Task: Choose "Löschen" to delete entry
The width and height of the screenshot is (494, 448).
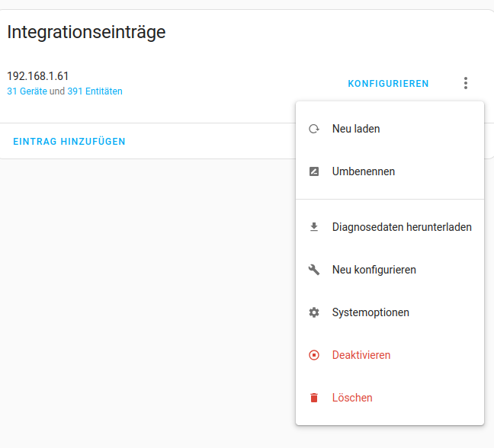Action: click(390, 398)
